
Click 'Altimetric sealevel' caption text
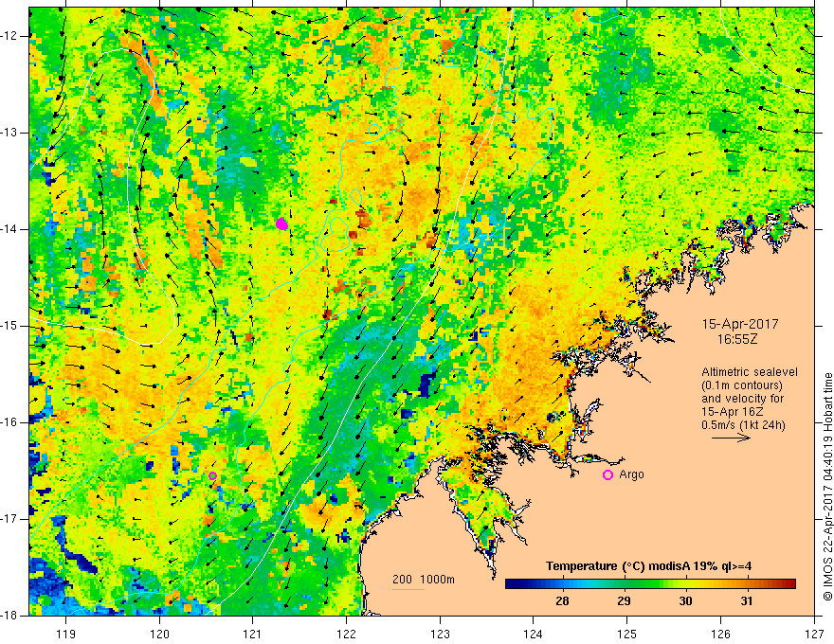750,372
